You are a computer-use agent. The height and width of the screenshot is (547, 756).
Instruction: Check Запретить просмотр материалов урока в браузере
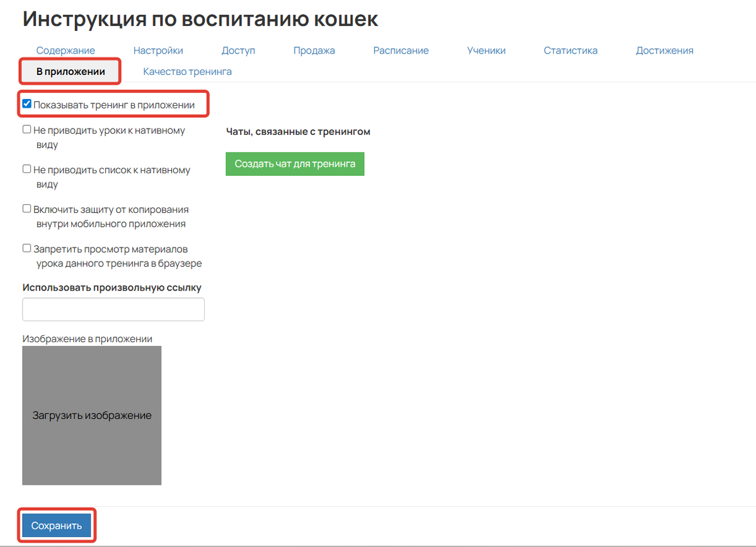26,248
